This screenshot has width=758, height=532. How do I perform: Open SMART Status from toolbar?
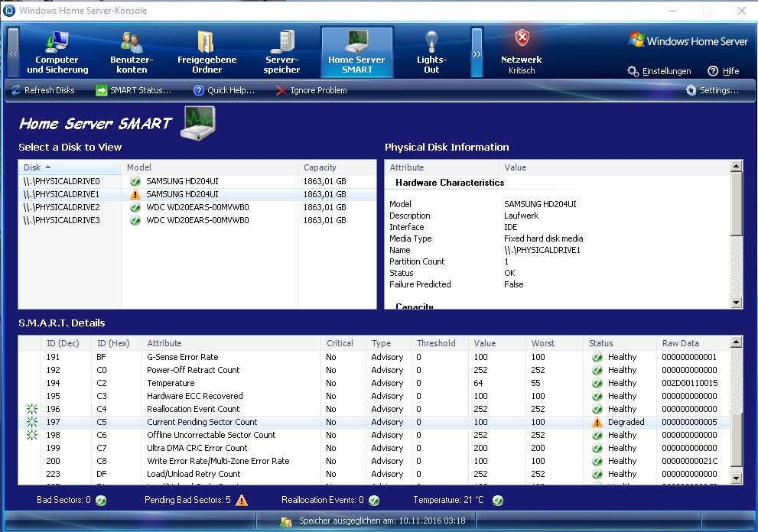(133, 90)
